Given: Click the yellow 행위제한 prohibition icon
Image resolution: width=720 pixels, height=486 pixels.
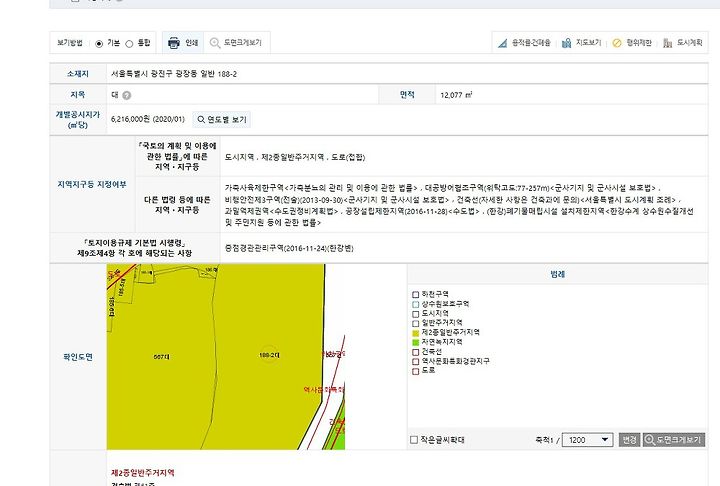Looking at the screenshot, I should click(x=617, y=43).
